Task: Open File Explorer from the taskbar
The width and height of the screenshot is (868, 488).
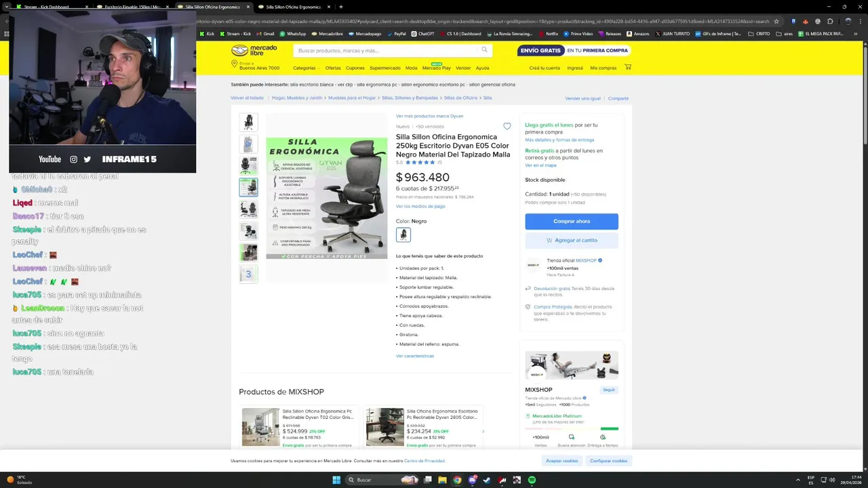Action: [442, 480]
